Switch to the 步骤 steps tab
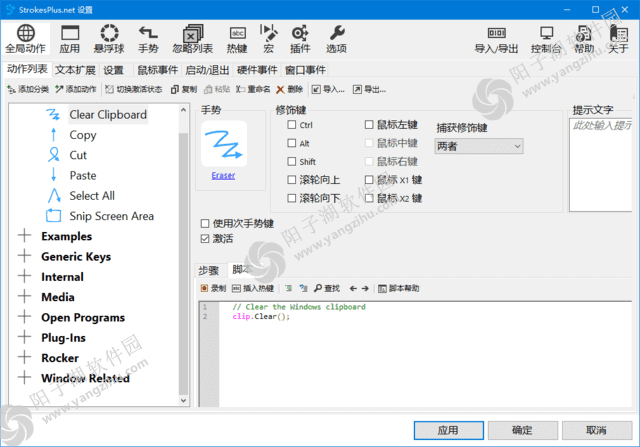Screen dimensions: 640x447 click(209, 270)
